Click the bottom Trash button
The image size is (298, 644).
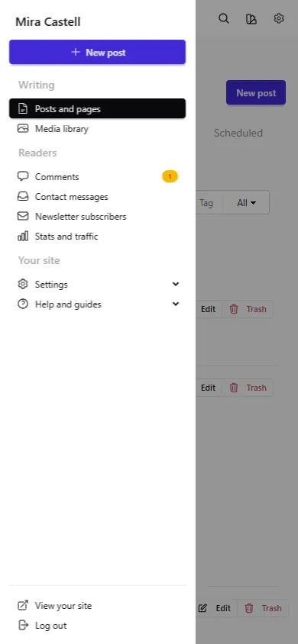click(x=263, y=608)
